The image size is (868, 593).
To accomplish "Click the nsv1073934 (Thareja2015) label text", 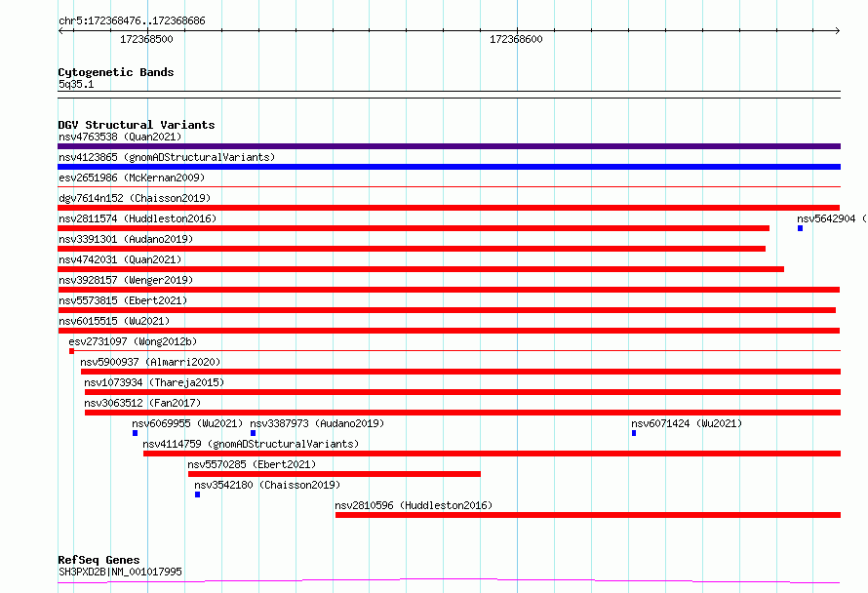I will coord(154,382).
